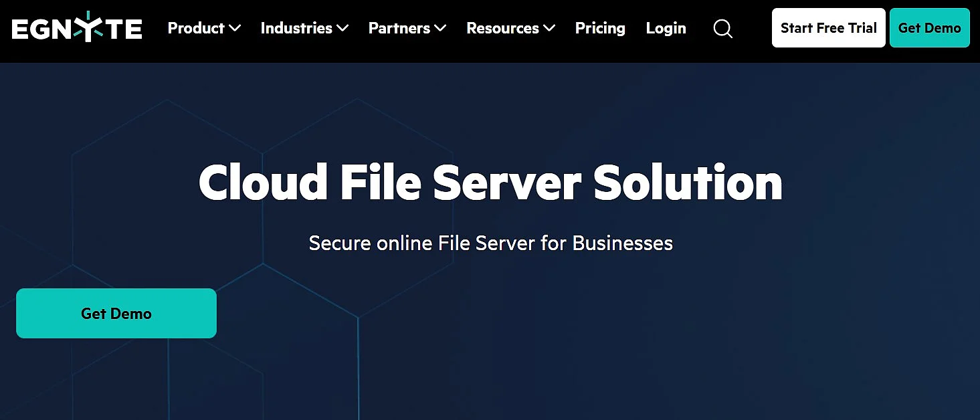980x420 pixels.
Task: Expand the Partners chevron arrow
Action: tap(439, 29)
